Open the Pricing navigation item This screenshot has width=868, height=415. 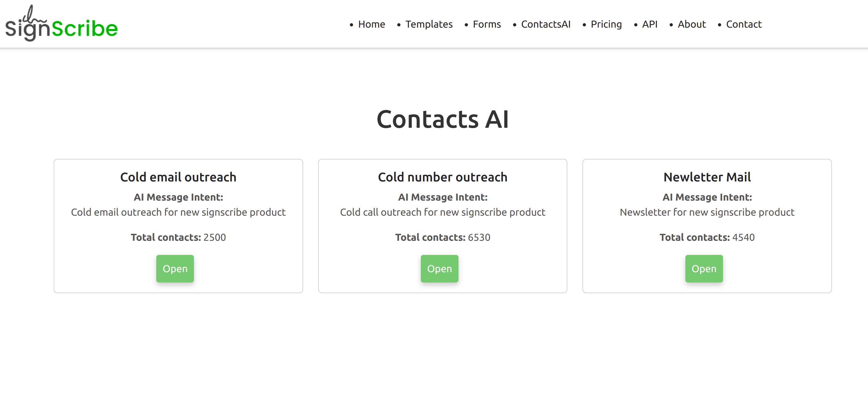(606, 24)
